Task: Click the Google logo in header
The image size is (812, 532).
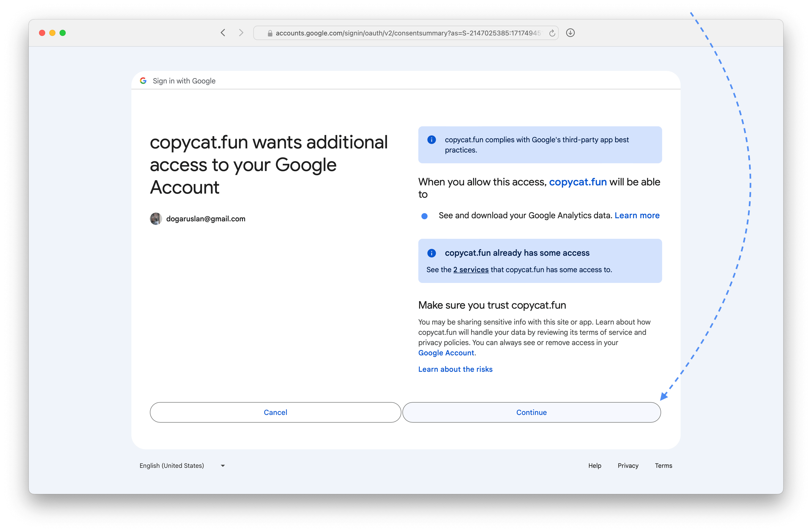Action: point(143,81)
